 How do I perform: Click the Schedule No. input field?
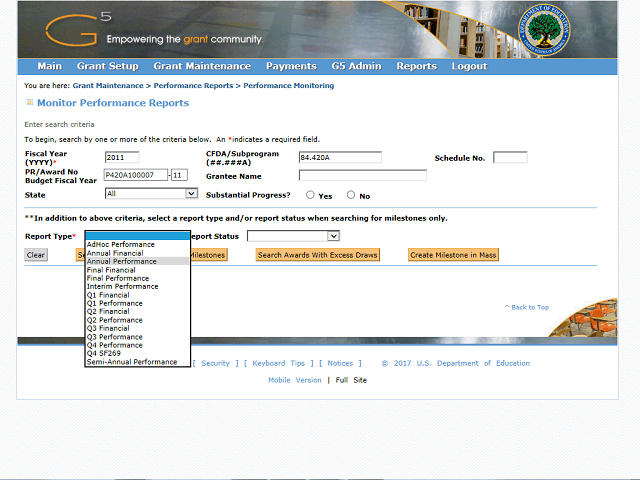click(x=510, y=158)
